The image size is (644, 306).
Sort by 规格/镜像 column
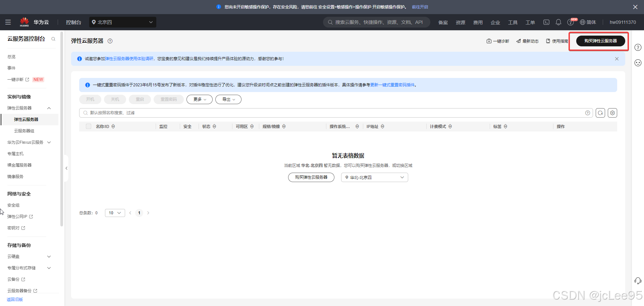coord(284,126)
